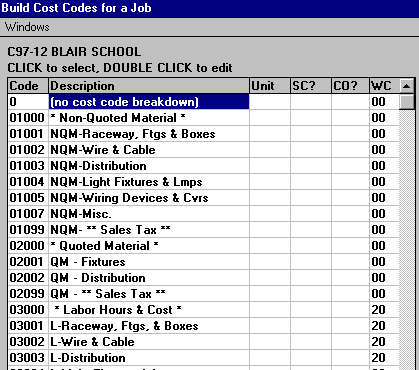The height and width of the screenshot is (370, 419).
Task: Click code cell "03000"
Action: [28, 310]
